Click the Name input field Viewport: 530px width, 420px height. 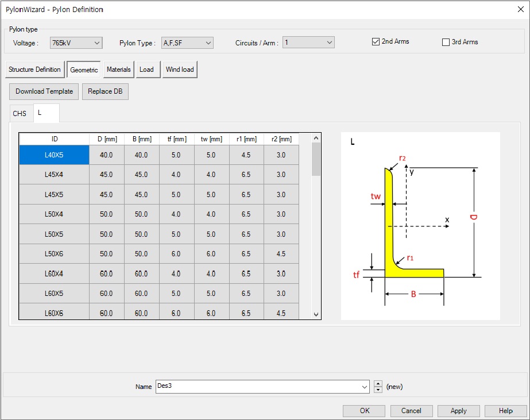click(258, 387)
